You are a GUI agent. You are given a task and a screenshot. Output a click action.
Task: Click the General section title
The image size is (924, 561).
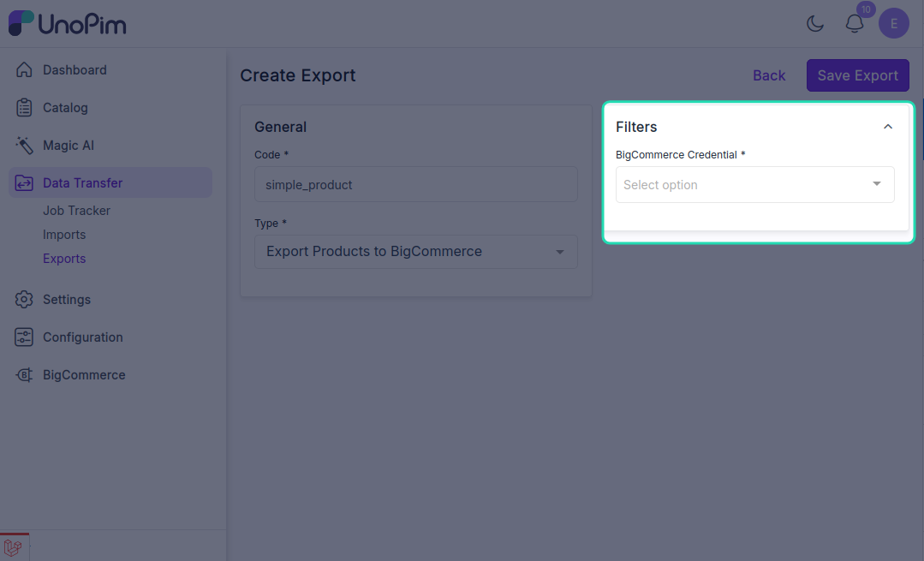pos(281,127)
